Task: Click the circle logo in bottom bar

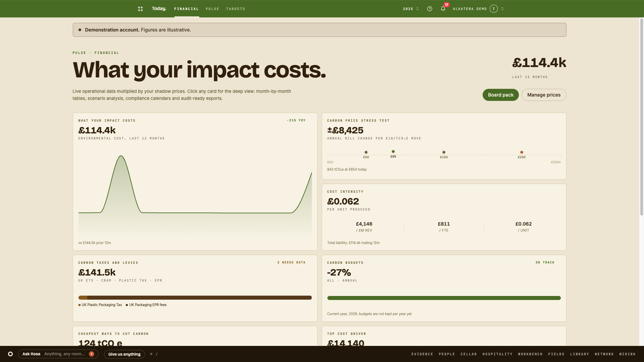Action: [10, 354]
